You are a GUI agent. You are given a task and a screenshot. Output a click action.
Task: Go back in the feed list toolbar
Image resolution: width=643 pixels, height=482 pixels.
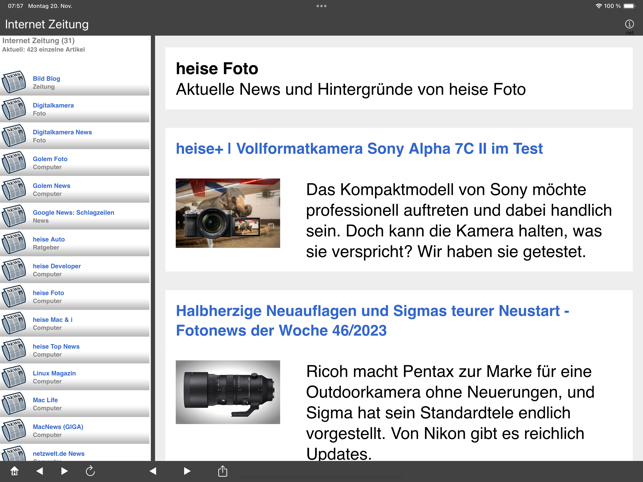pyautogui.click(x=39, y=471)
